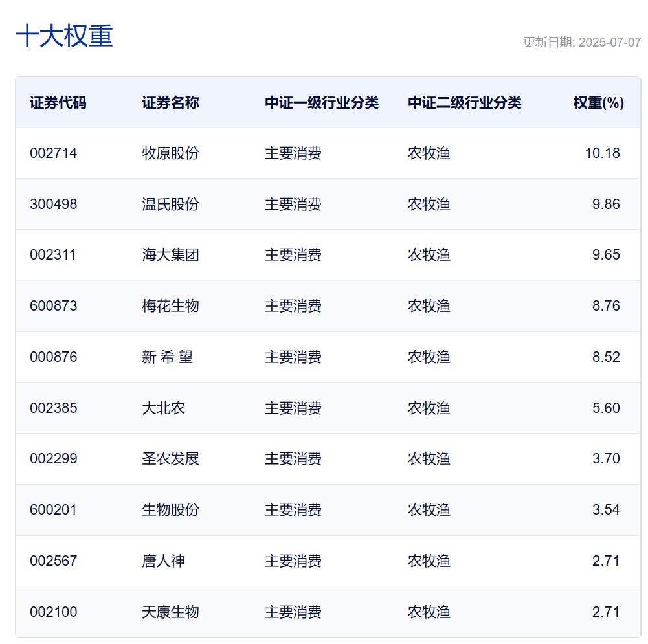Select security name 大北农
Screen dimensions: 648x644
tap(164, 408)
